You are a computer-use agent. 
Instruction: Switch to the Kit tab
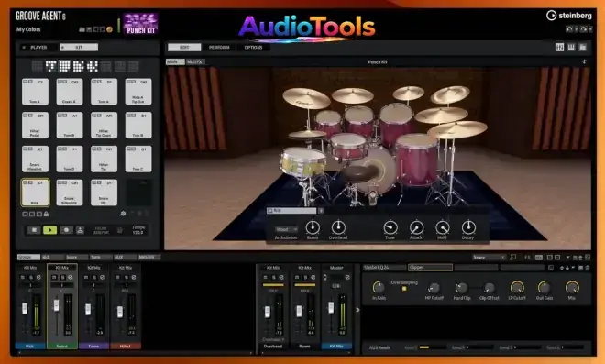click(79, 47)
